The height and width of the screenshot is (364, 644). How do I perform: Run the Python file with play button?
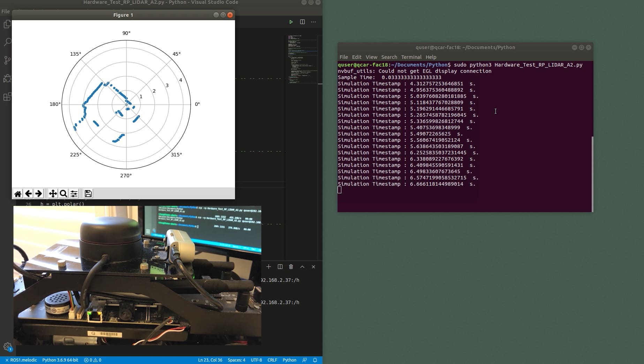pos(291,22)
